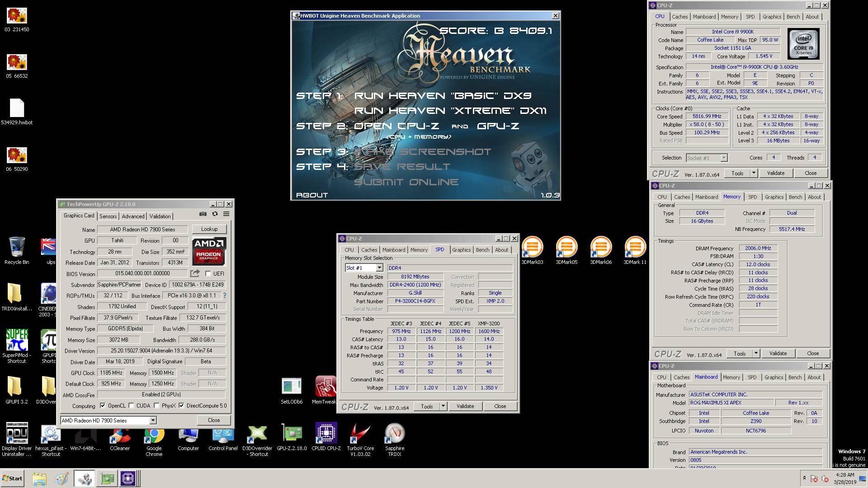The image size is (868, 488).
Task: Switch to the Validation tab in GPU-Z
Action: [x=160, y=216]
